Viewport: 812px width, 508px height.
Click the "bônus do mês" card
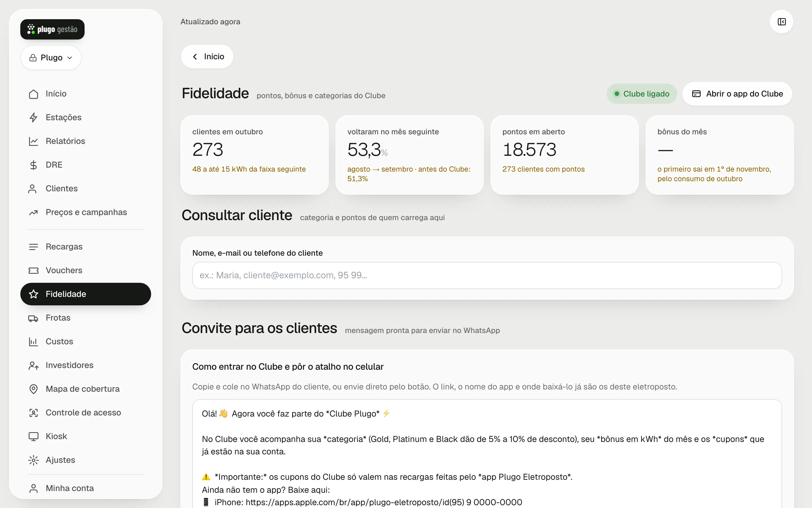pos(720,155)
